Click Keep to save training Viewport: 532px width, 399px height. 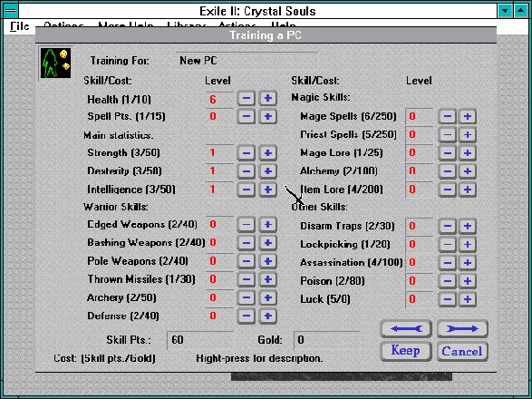tap(406, 351)
